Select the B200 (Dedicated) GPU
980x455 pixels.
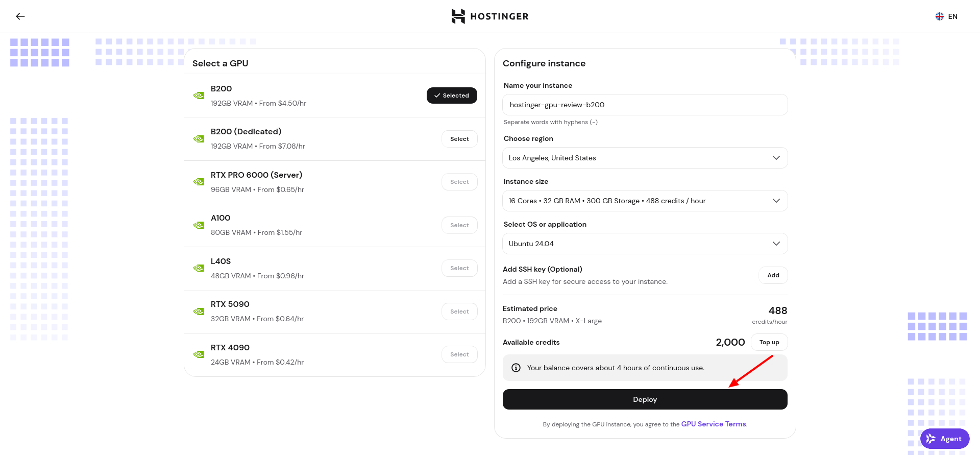459,139
